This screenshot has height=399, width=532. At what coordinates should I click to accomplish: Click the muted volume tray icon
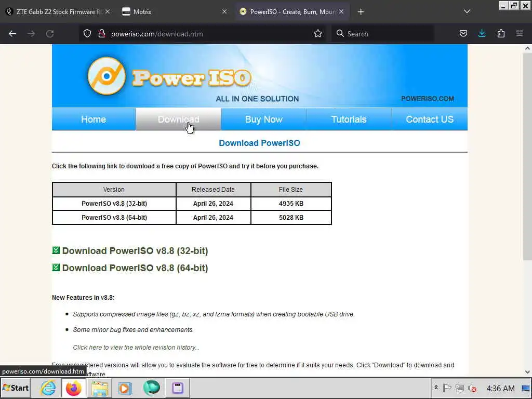pyautogui.click(x=472, y=388)
